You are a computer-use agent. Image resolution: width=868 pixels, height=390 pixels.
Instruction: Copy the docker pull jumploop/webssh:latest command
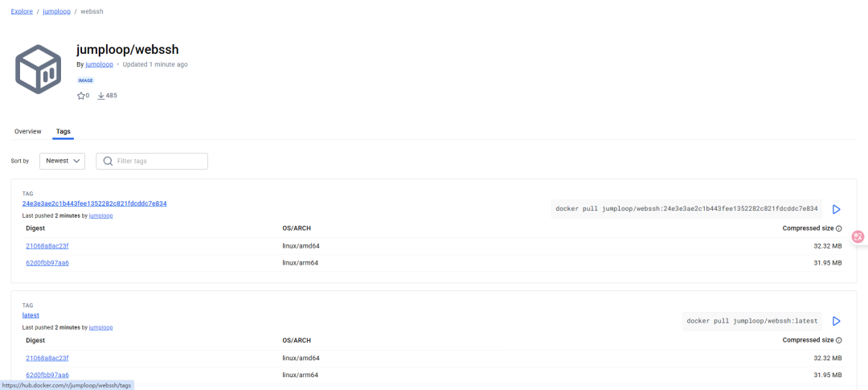752,321
